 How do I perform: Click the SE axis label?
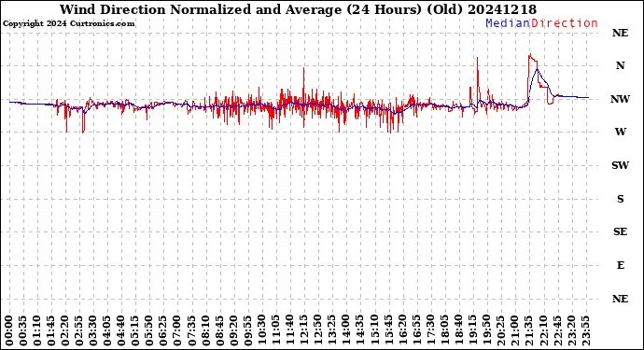pyautogui.click(x=620, y=232)
